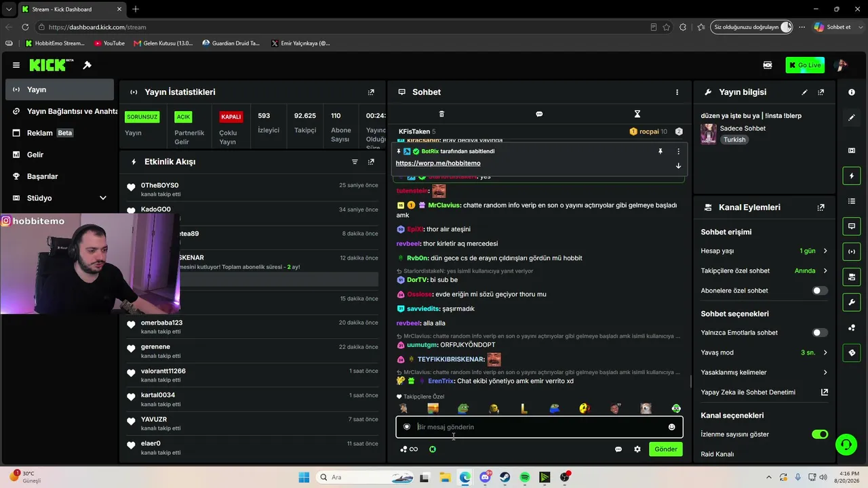Open chat settings gear below the message box
The image size is (868, 488).
point(637,449)
